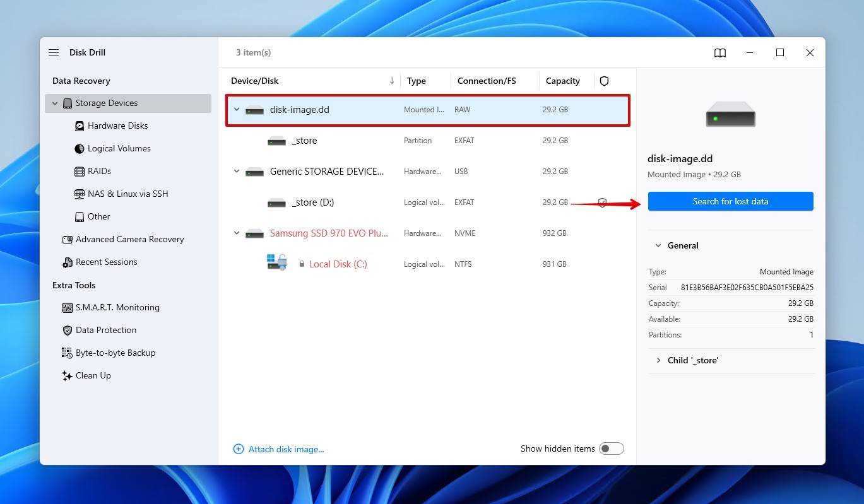The image size is (864, 504).
Task: Click the Data Protection shield icon
Action: 68,331
